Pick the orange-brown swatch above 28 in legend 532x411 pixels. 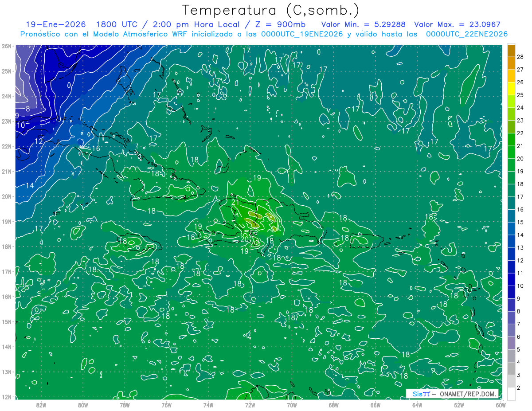[x=511, y=51]
